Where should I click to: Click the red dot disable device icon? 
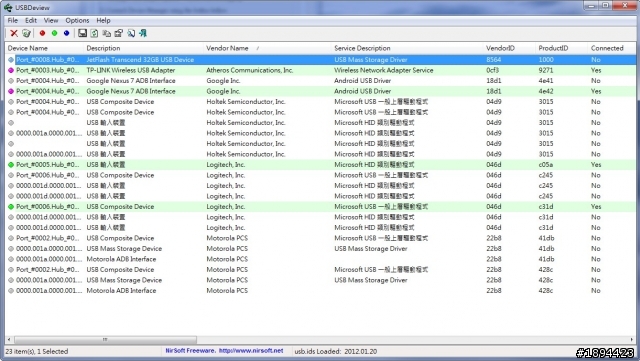(42, 33)
